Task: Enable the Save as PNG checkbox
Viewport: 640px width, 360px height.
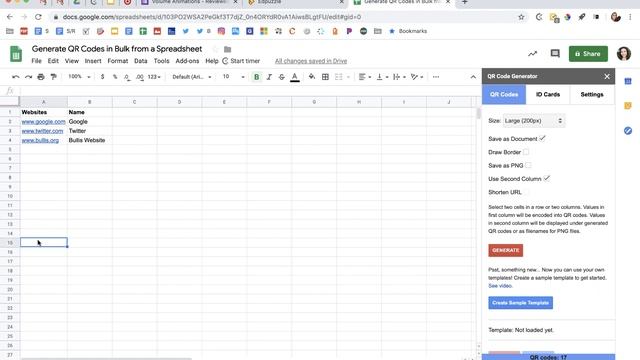Action: point(529,165)
